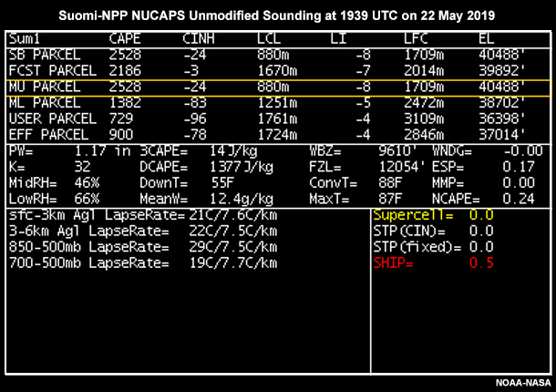
Task: Click the ESP= 0.17 value
Action: click(x=519, y=167)
